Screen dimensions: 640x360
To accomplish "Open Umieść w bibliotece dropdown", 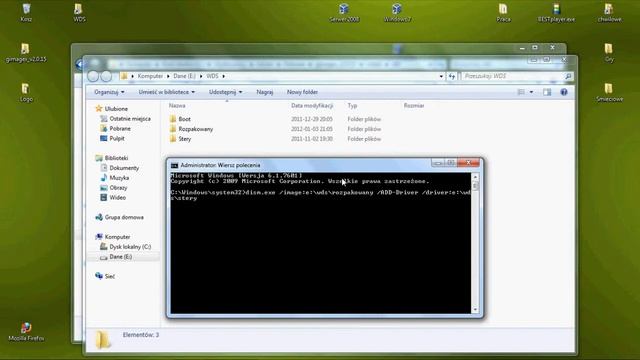I will click(167, 92).
